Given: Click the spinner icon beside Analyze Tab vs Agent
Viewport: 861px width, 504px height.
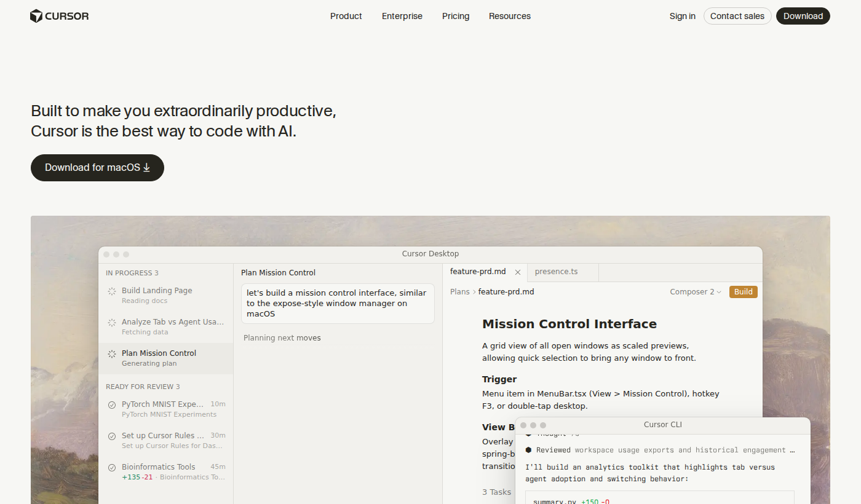Looking at the screenshot, I should point(112,323).
